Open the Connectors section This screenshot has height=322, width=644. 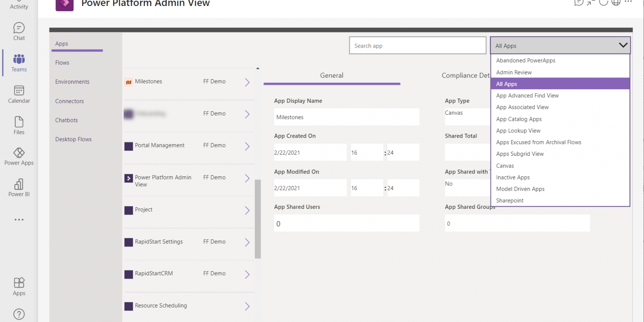[x=69, y=101]
